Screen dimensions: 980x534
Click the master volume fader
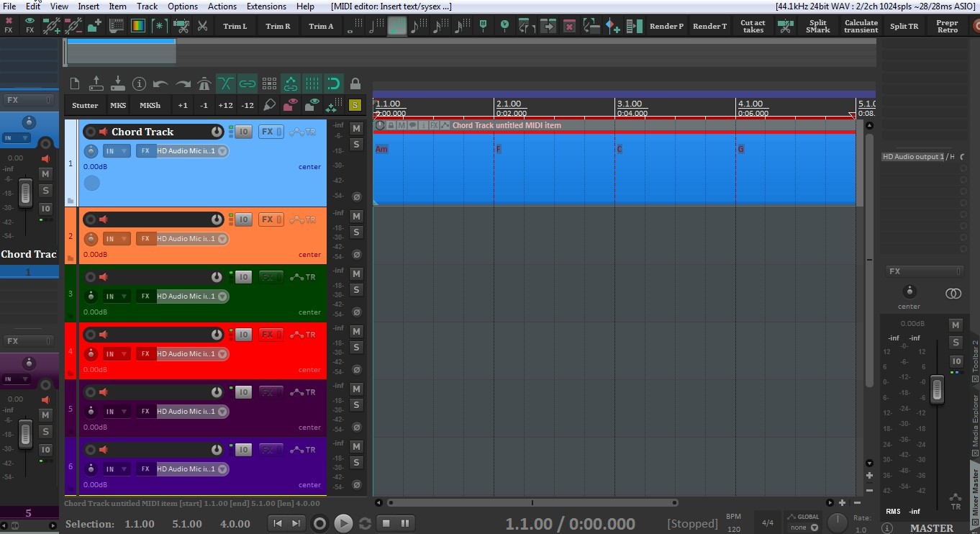(x=936, y=389)
